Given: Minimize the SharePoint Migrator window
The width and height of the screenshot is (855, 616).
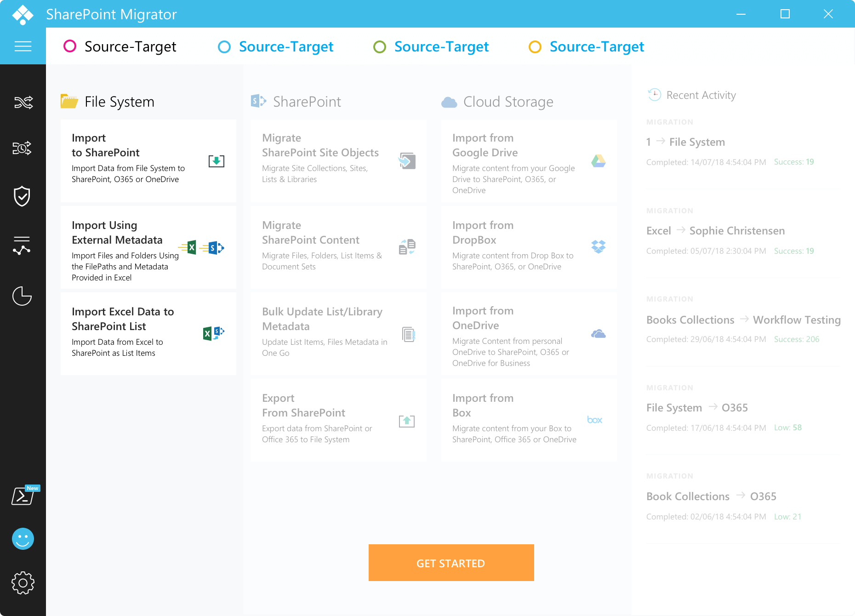Looking at the screenshot, I should click(741, 14).
